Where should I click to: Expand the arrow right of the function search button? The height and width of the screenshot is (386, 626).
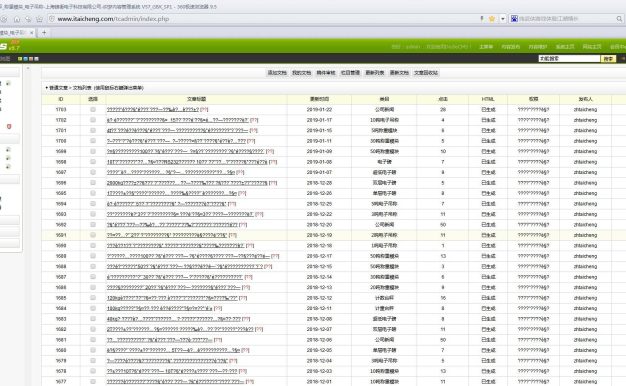(x=622, y=59)
